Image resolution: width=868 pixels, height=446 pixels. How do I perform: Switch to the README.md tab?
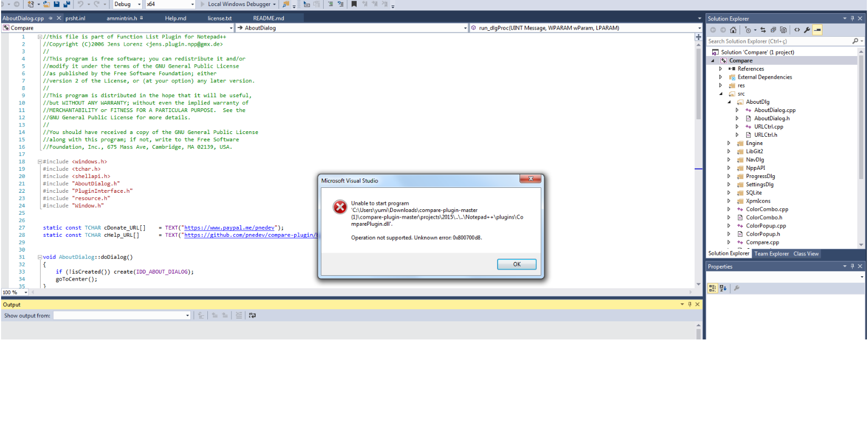pos(268,18)
